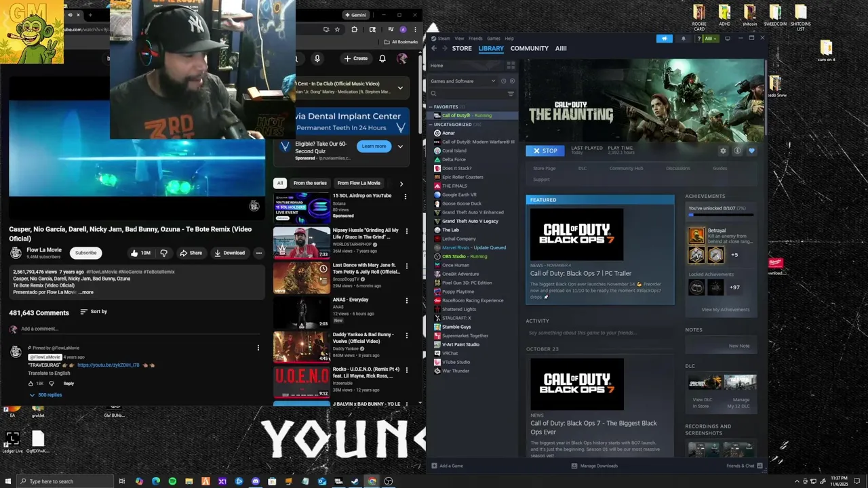Open Games and Software dropdown
Viewport: 868px width, 488px height.
click(x=463, y=81)
